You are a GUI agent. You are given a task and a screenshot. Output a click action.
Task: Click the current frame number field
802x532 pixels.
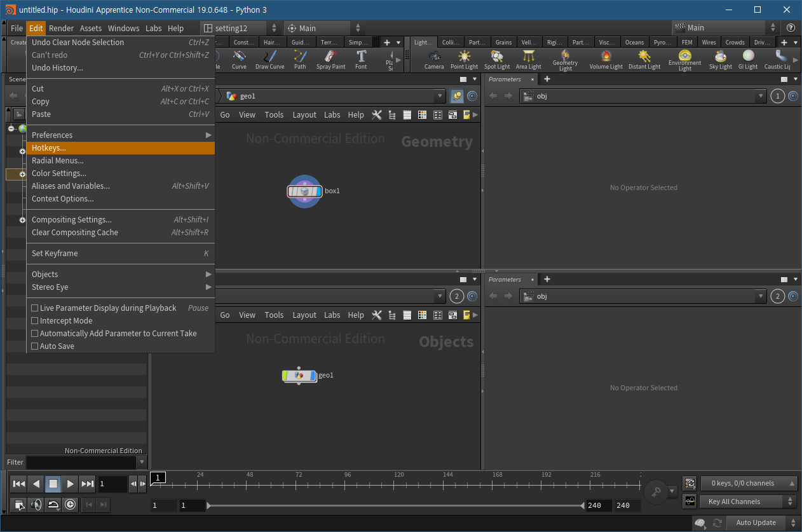(112, 484)
